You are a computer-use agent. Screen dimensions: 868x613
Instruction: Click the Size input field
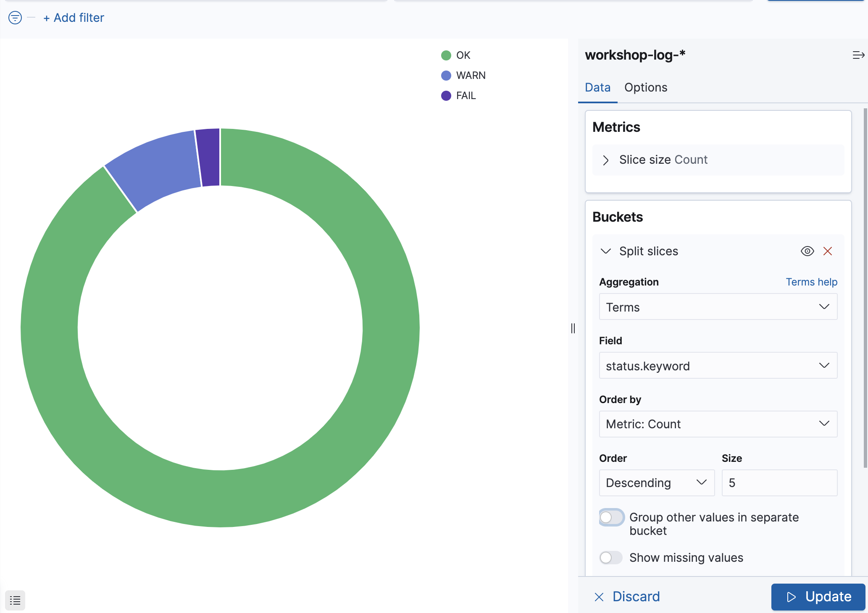(x=779, y=483)
